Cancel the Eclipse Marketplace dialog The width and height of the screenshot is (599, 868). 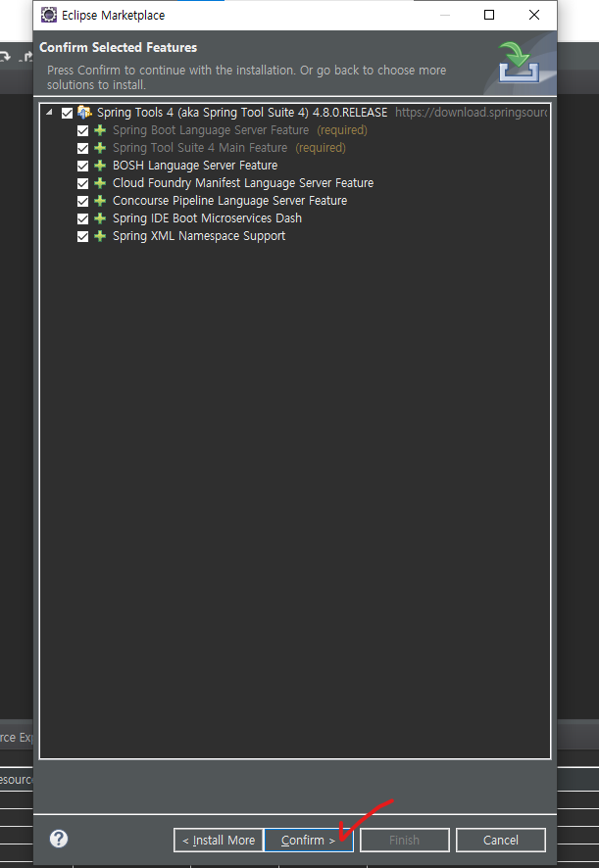click(x=500, y=840)
